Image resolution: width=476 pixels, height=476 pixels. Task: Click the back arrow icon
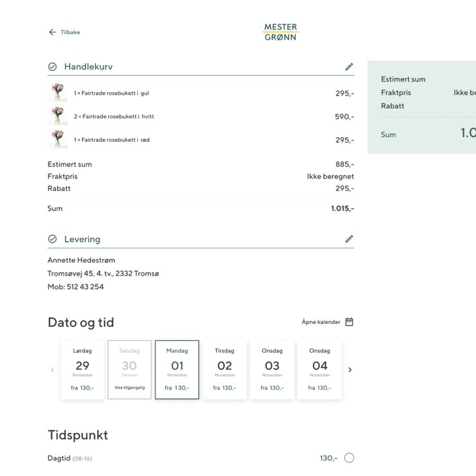click(x=52, y=32)
